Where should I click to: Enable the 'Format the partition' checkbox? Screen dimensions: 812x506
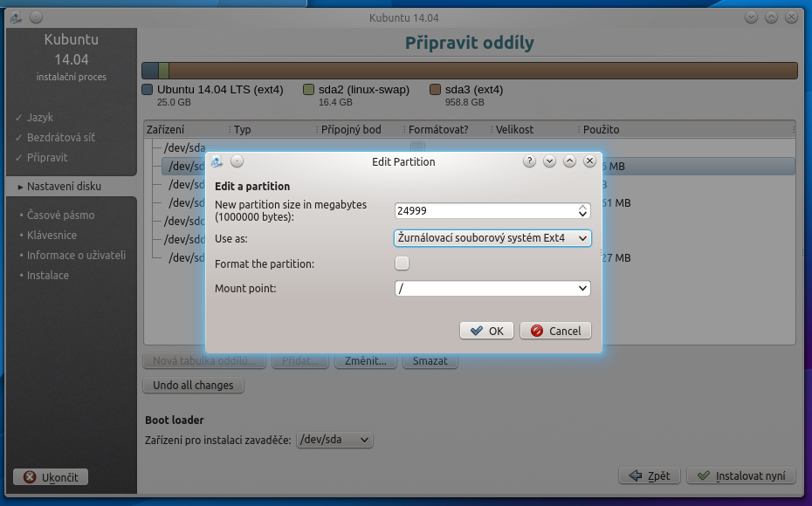tap(402, 263)
